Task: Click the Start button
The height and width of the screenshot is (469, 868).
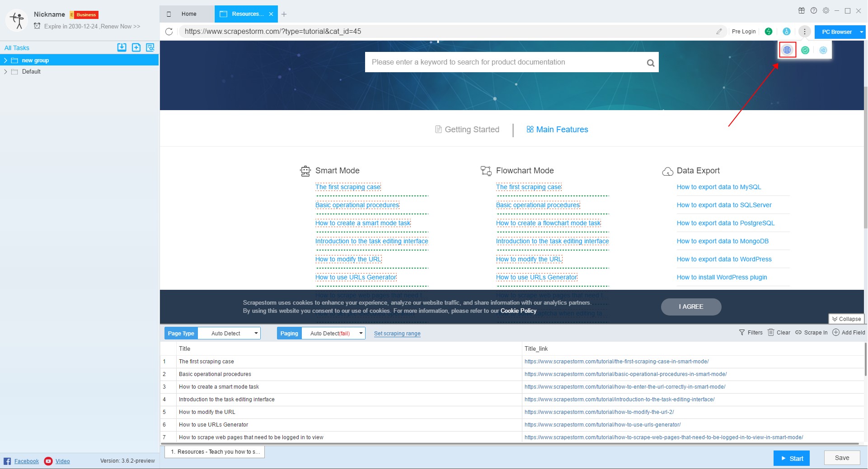Action: (x=791, y=458)
